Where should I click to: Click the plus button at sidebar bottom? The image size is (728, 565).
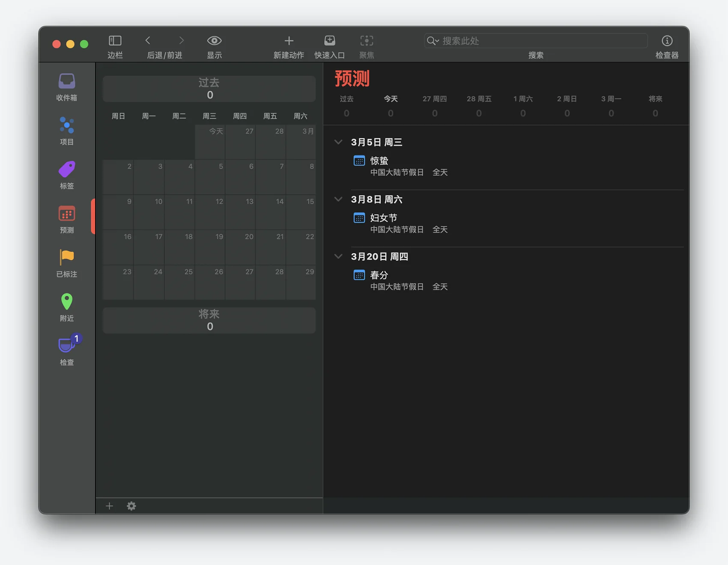109,506
